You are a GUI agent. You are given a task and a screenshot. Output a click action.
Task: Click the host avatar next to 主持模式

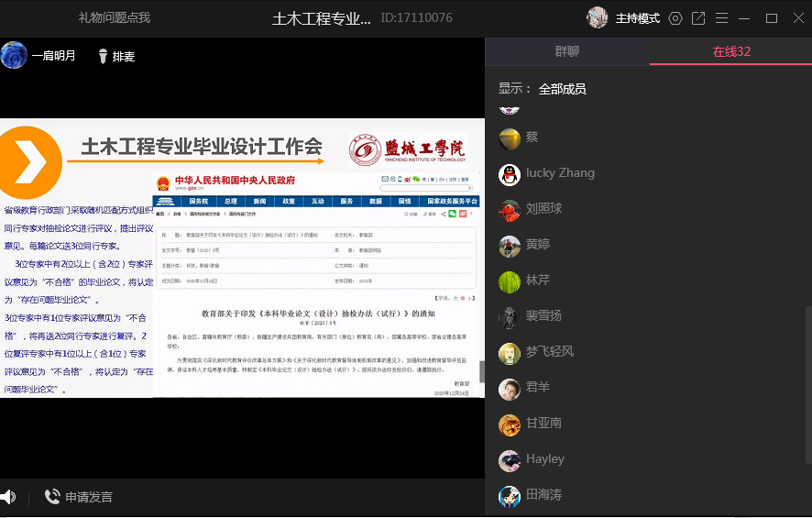598,17
